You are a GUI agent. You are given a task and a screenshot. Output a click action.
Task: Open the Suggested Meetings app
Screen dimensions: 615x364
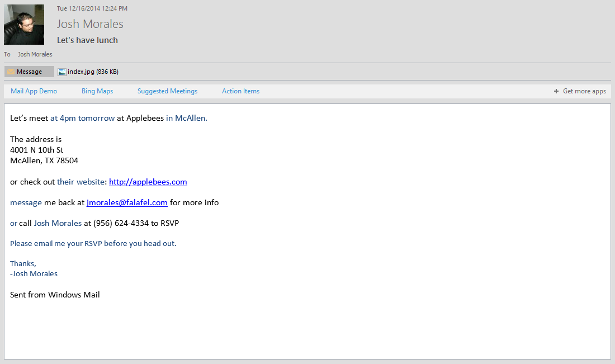[x=168, y=91]
